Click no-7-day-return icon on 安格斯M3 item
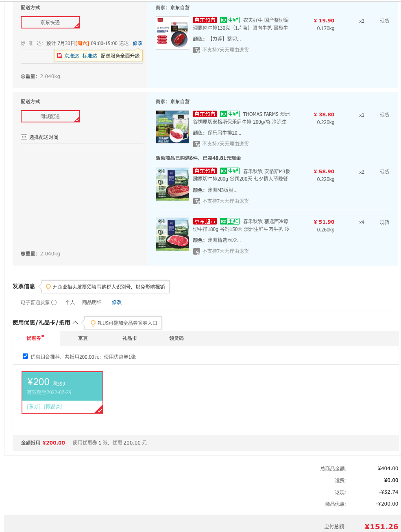 point(196,201)
